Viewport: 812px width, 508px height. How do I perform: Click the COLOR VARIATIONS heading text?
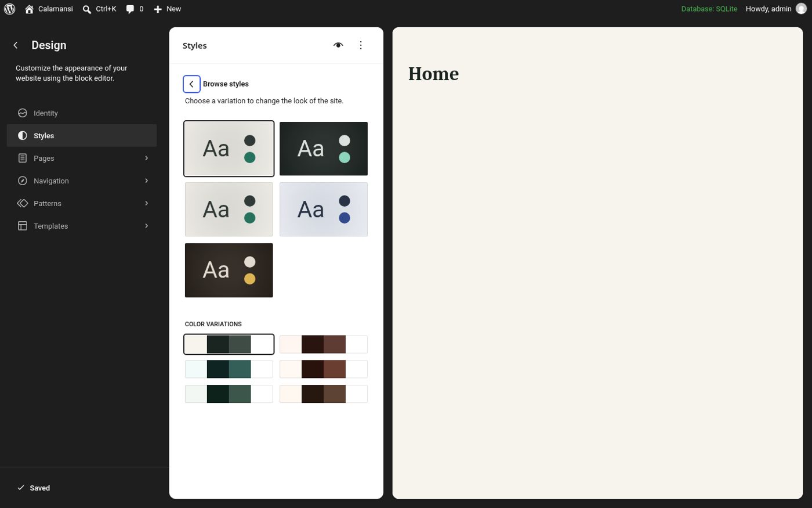[213, 324]
